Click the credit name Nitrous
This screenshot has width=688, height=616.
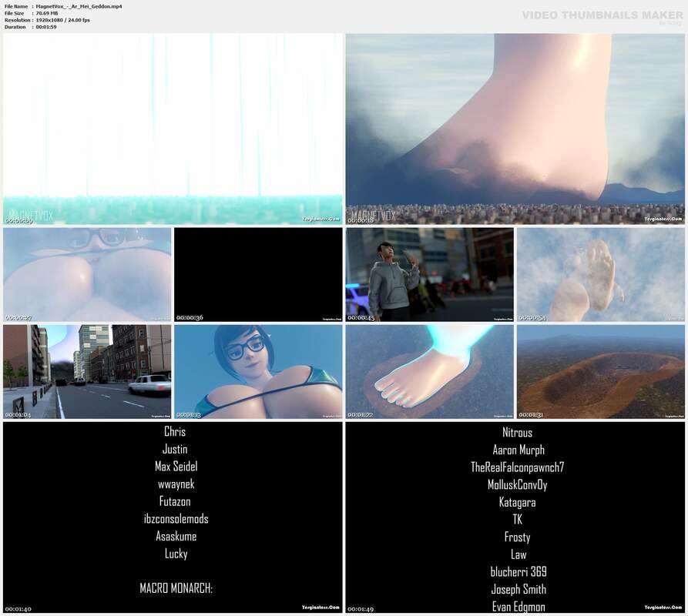point(517,432)
